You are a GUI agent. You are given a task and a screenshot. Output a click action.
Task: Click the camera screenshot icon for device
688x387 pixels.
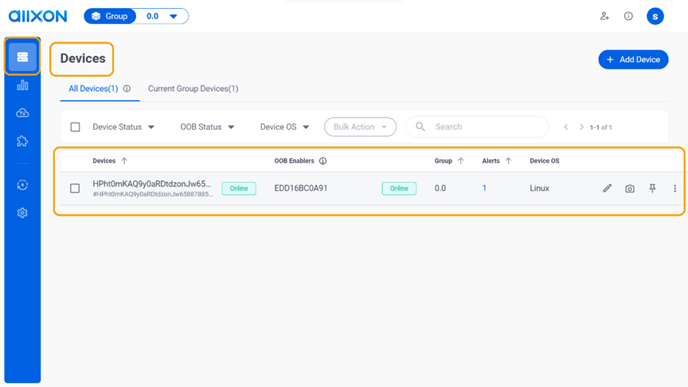630,189
